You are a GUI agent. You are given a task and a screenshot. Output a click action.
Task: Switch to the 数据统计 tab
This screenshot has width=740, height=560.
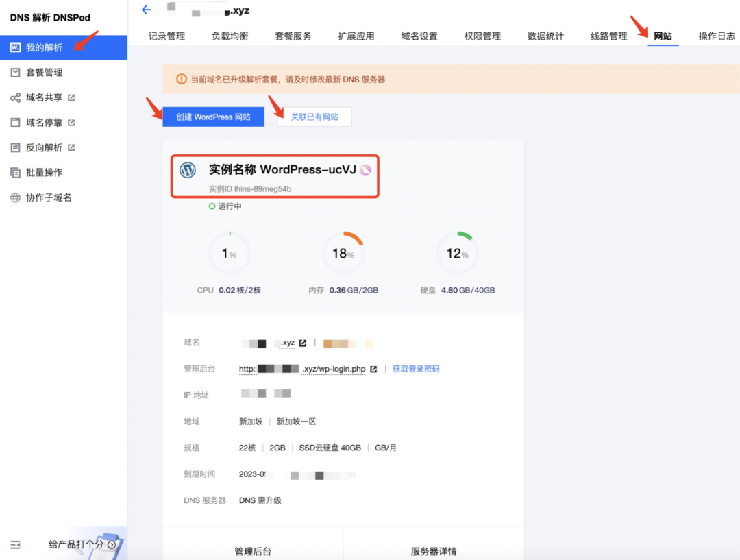[545, 36]
